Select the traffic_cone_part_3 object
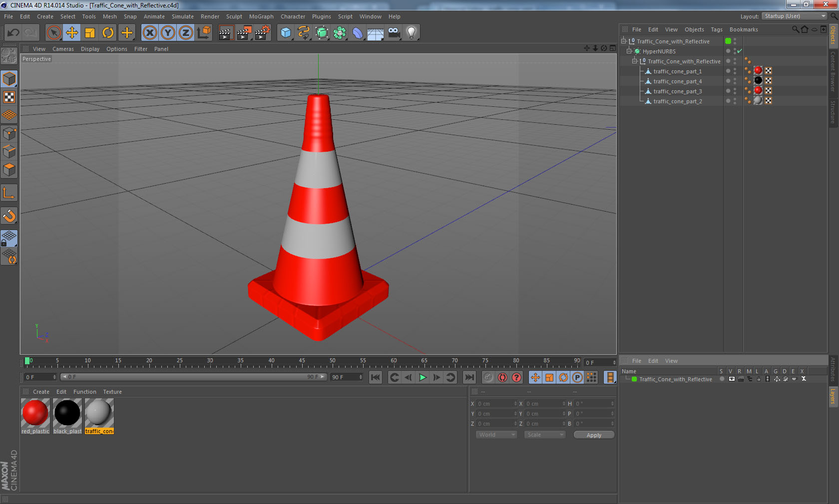Viewport: 839px width, 504px height. click(677, 91)
